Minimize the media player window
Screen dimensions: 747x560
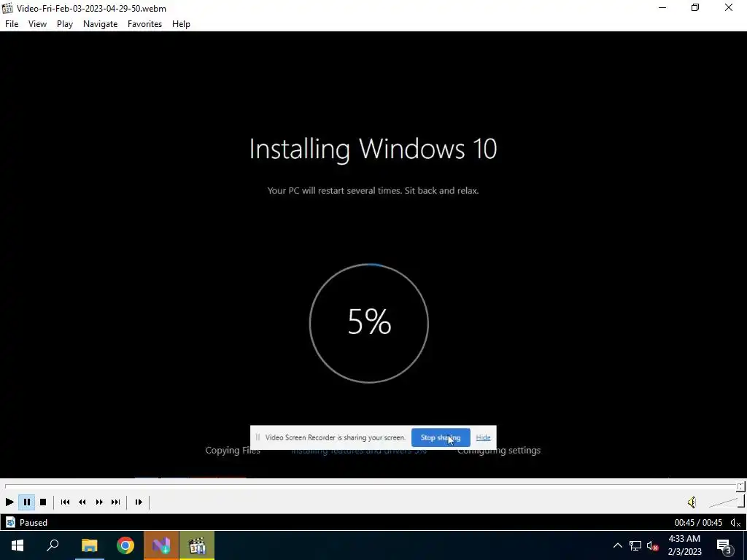(x=662, y=7)
